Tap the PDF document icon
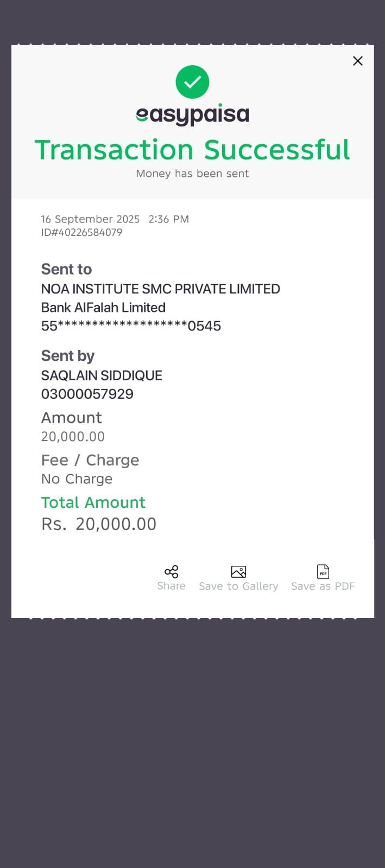The height and width of the screenshot is (868, 385). click(323, 572)
